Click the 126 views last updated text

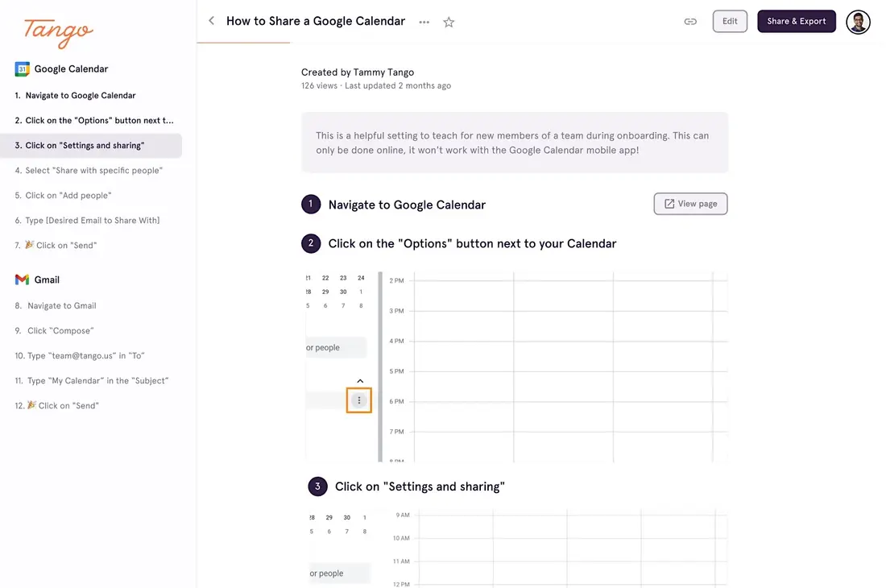(376, 86)
